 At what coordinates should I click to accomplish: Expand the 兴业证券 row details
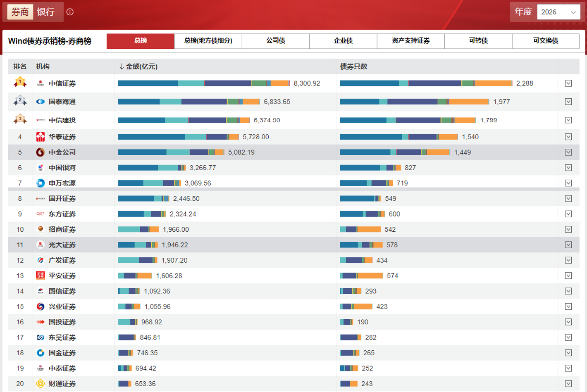568,306
